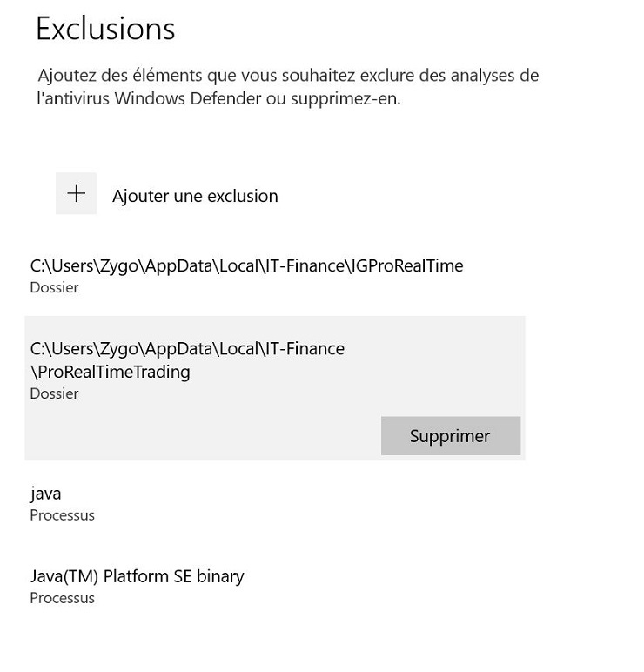The image size is (644, 672).
Task: Select Java(TM) Platform SE binary exclusion
Action: [137, 576]
